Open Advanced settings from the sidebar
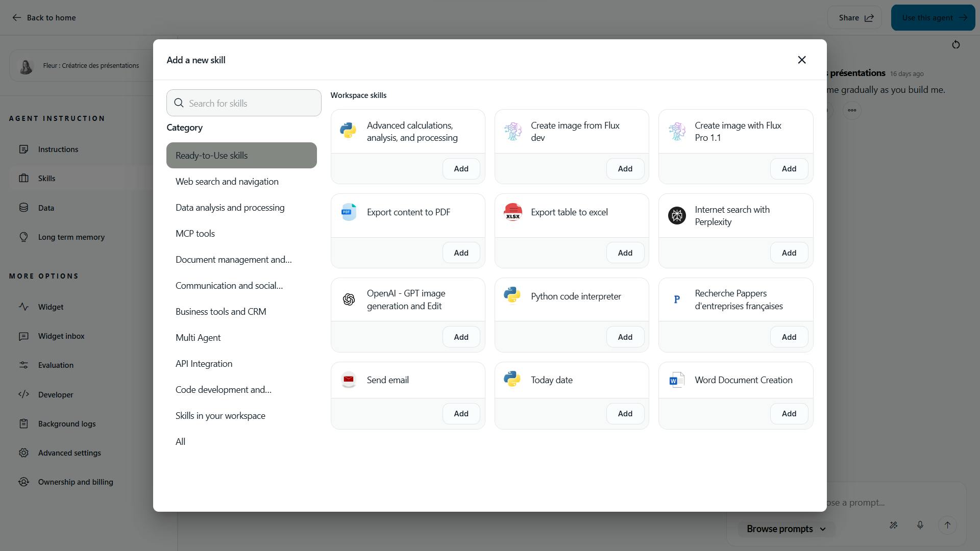The width and height of the screenshot is (980, 551). [x=70, y=453]
